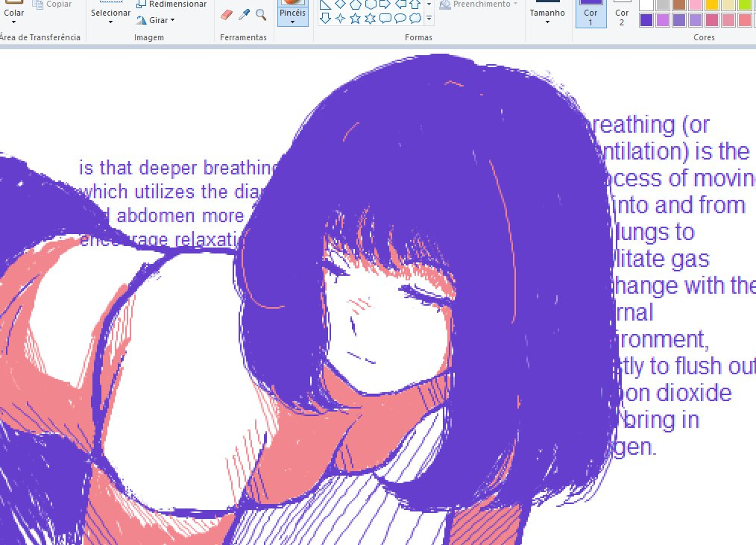Pick the indigo custom color swatch
This screenshot has height=545, width=756.
coord(646,20)
